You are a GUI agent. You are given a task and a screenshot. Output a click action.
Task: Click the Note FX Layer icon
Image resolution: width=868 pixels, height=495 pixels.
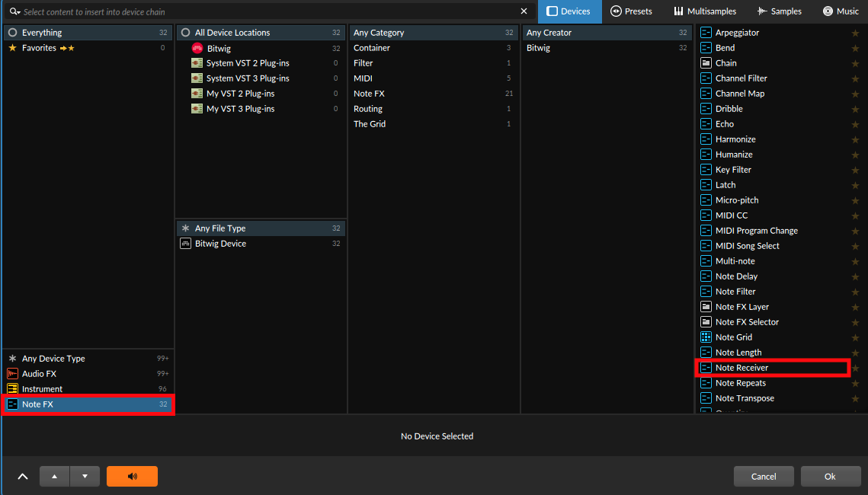(706, 306)
